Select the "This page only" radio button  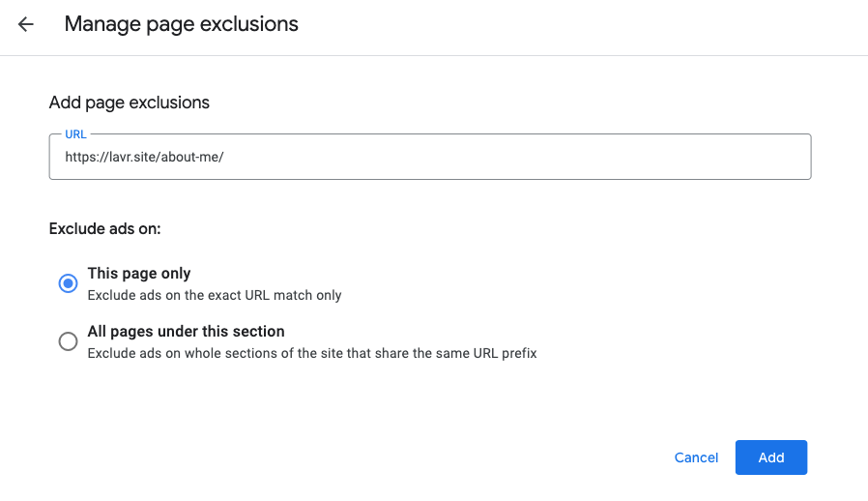[68, 283]
